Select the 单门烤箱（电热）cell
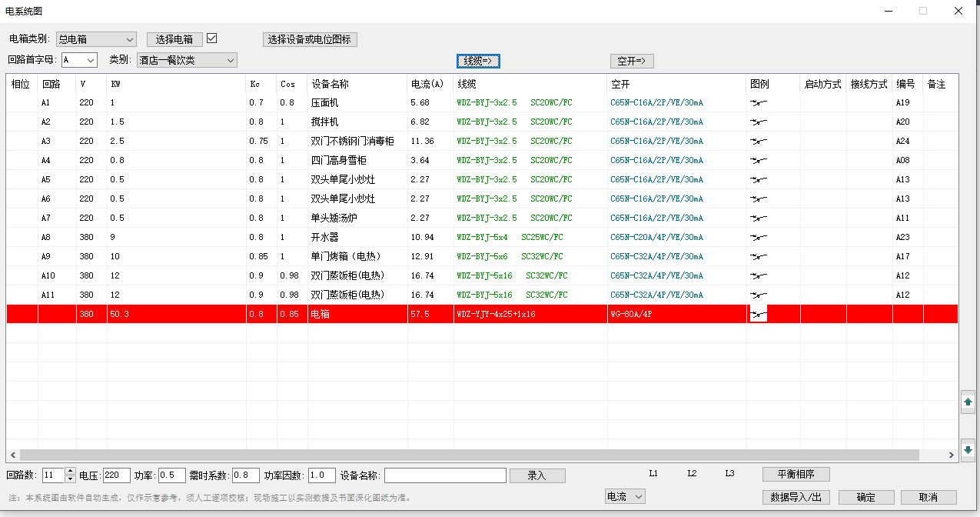980x517 pixels. 357,256
